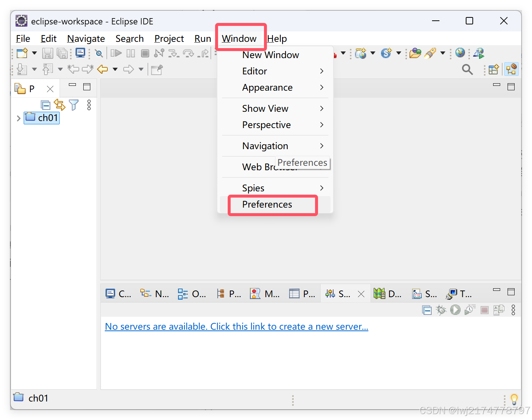This screenshot has height=420, width=532.
Task: Open the Run menu
Action: click(x=203, y=38)
